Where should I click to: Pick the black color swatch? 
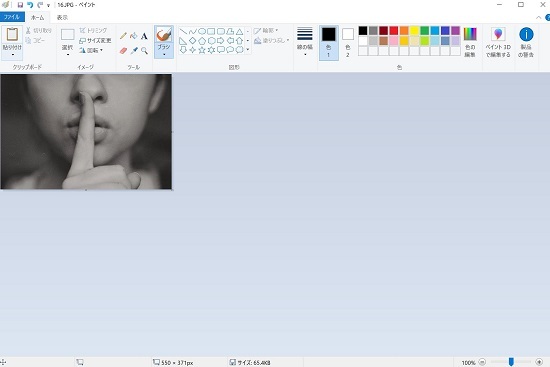click(363, 31)
